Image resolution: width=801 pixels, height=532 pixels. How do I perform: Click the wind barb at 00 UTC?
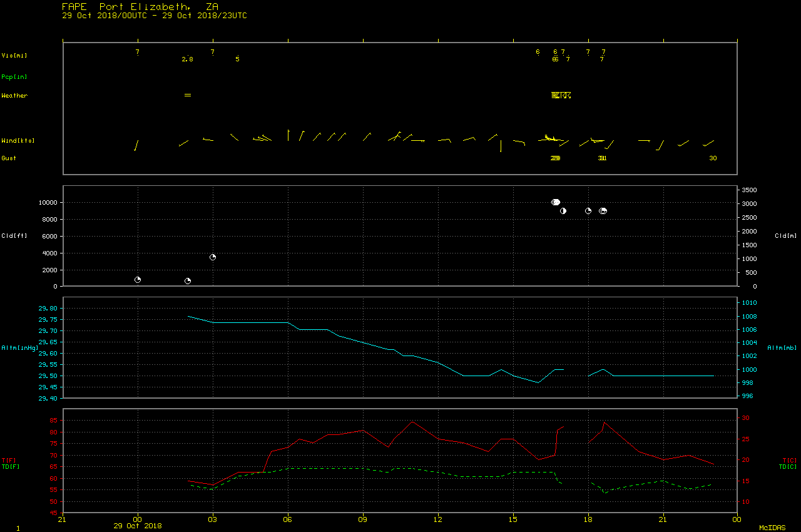pos(136,145)
